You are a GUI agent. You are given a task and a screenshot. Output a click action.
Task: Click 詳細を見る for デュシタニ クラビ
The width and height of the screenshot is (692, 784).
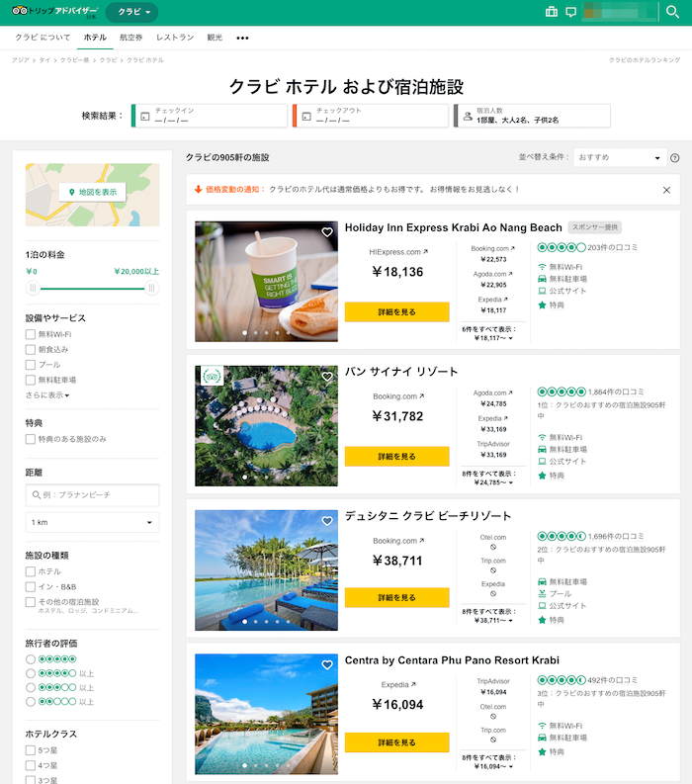(x=397, y=597)
